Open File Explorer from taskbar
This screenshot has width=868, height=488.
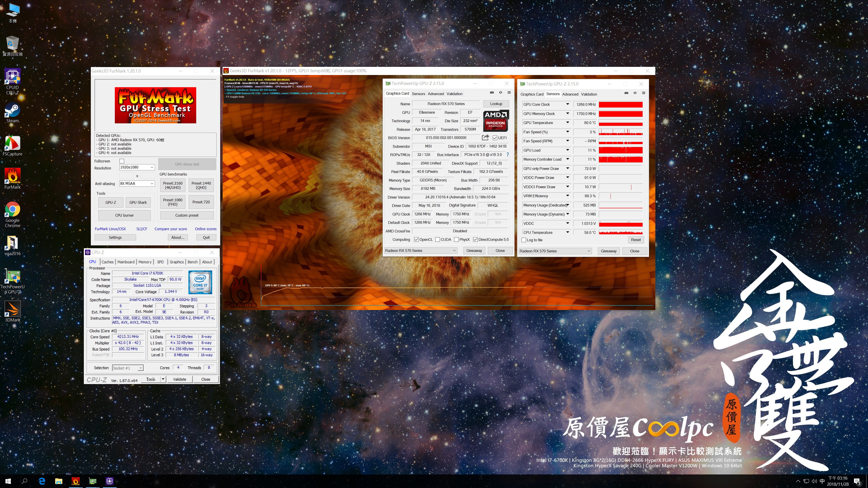point(59,481)
